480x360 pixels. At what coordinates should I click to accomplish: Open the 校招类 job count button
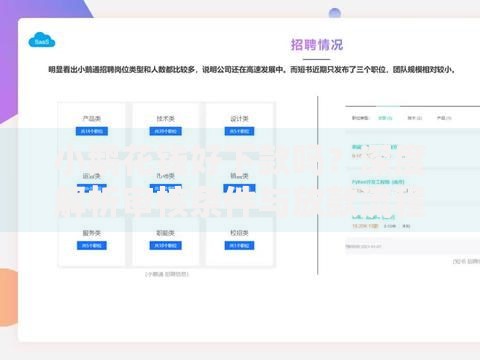(239, 246)
